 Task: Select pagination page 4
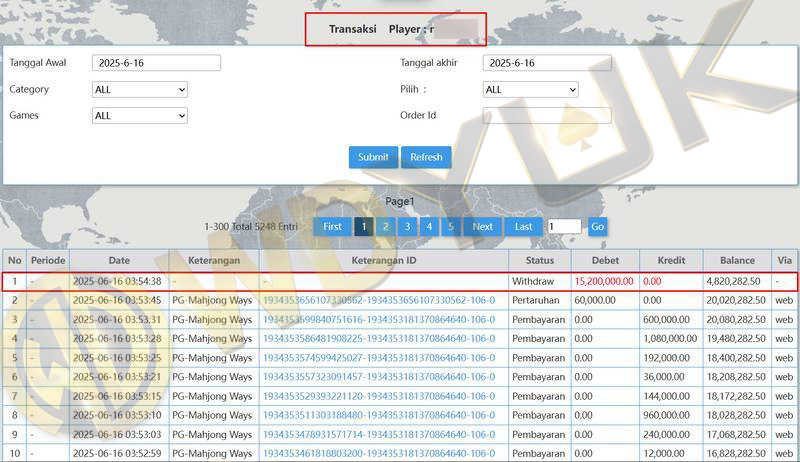coord(429,226)
